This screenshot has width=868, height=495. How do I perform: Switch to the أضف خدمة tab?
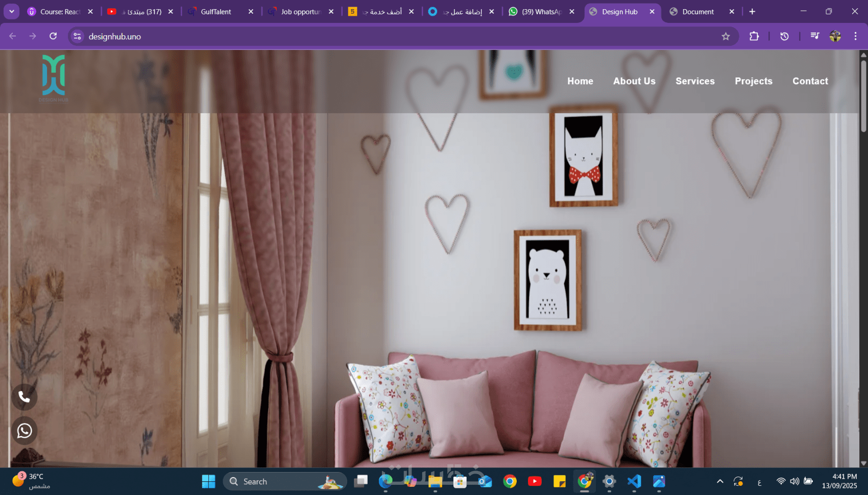pyautogui.click(x=381, y=11)
